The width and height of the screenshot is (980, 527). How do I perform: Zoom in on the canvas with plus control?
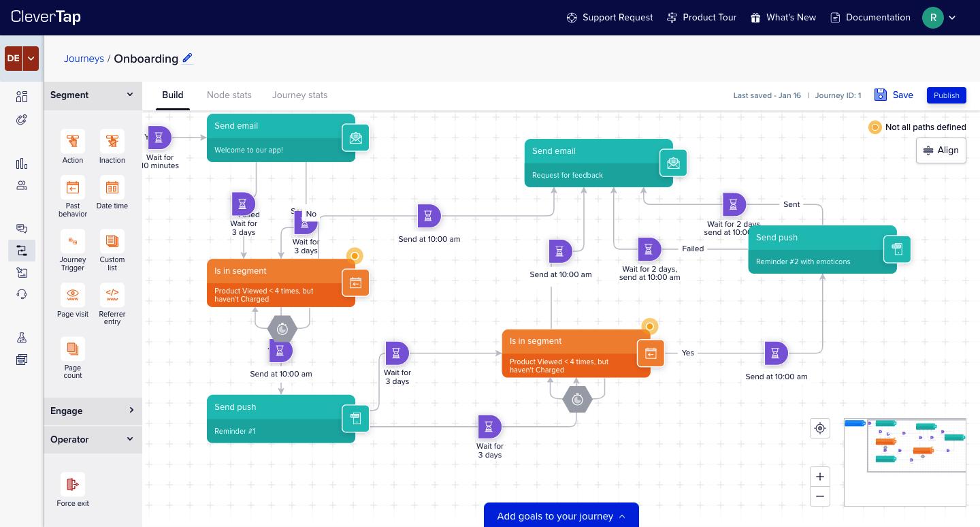820,477
